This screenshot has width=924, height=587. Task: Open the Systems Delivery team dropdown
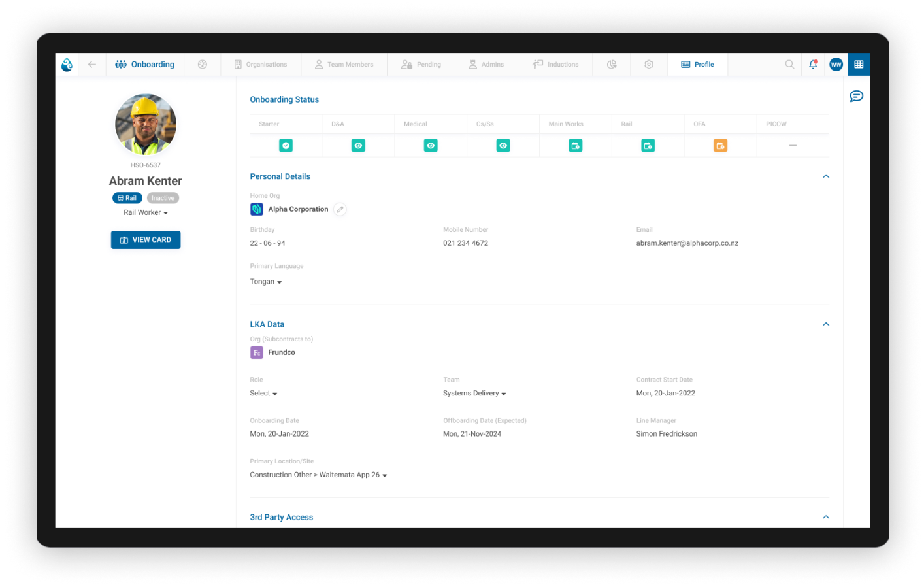pos(474,394)
